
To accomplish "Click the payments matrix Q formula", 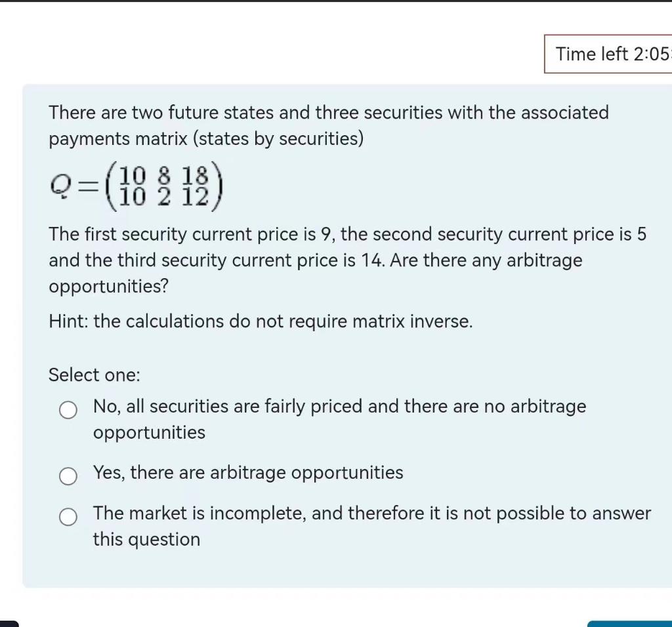I will [x=136, y=186].
